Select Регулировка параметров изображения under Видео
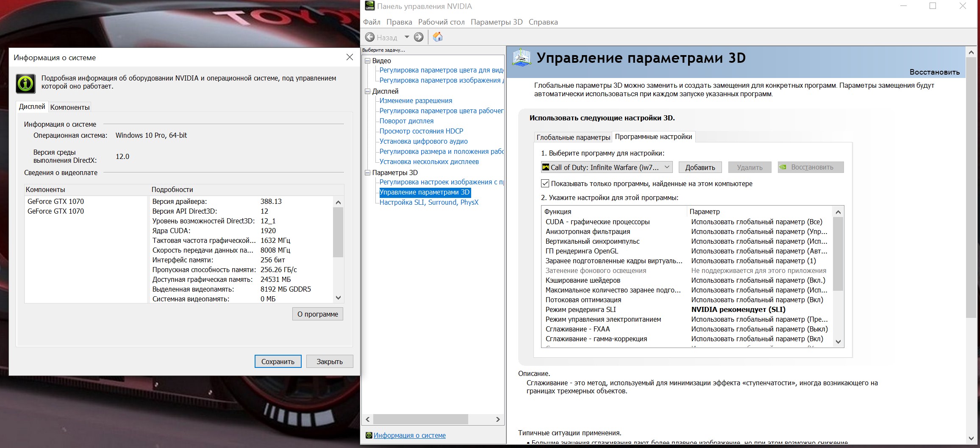Viewport: 980px width, 448px height. click(x=441, y=81)
